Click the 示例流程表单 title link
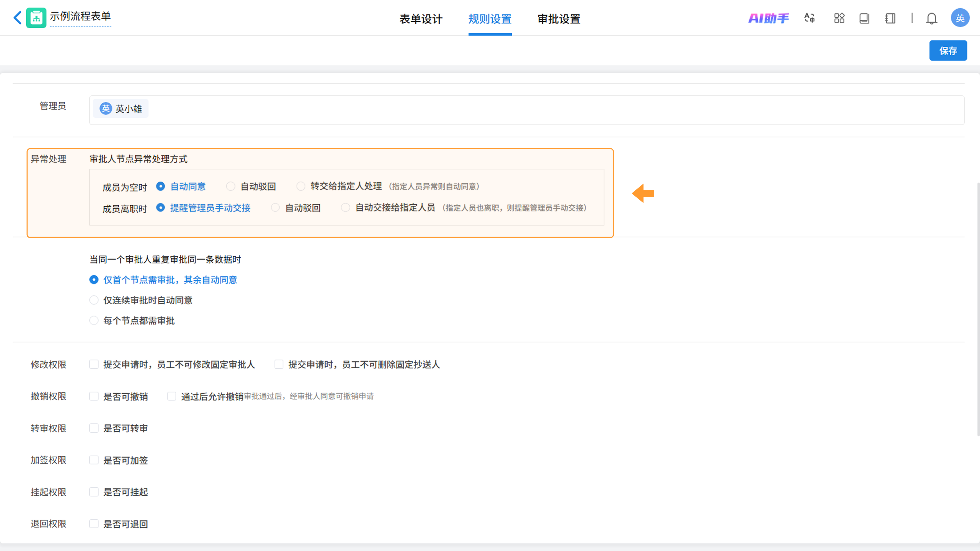 tap(80, 16)
